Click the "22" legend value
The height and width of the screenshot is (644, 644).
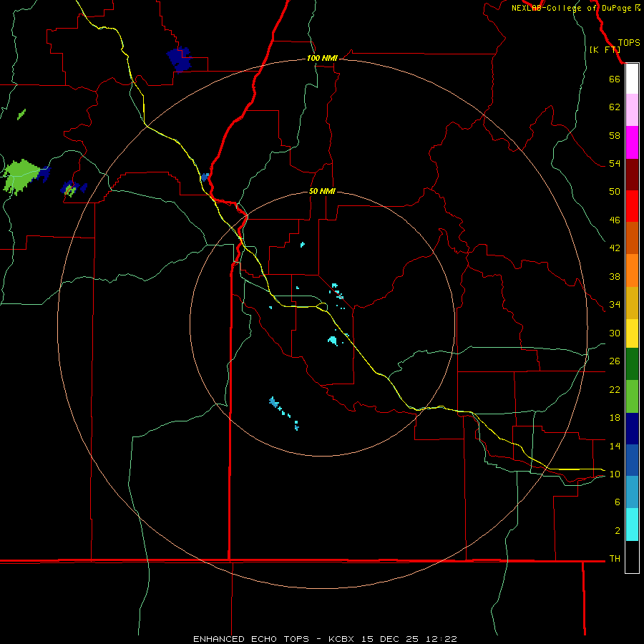tap(615, 389)
